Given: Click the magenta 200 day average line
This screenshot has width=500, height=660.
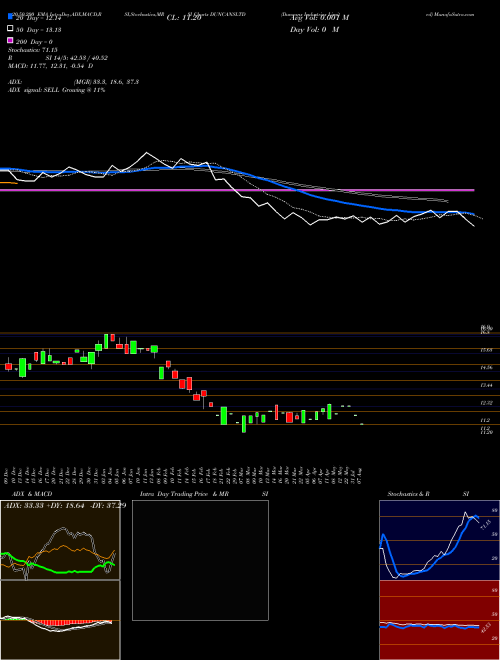Looking at the screenshot, I should (237, 190).
